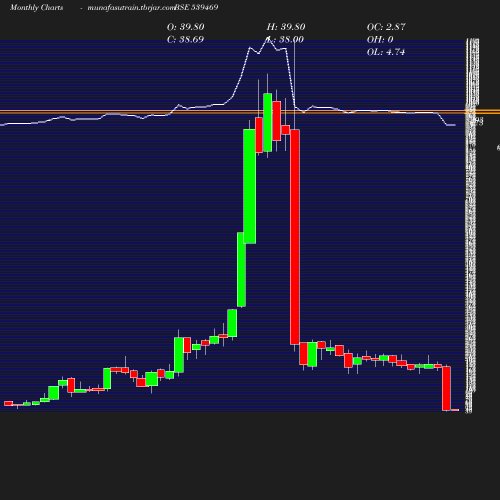Viewport: 500px width, 500px height.
Task: Click the 'OH: 0' value
Action: 380,39
